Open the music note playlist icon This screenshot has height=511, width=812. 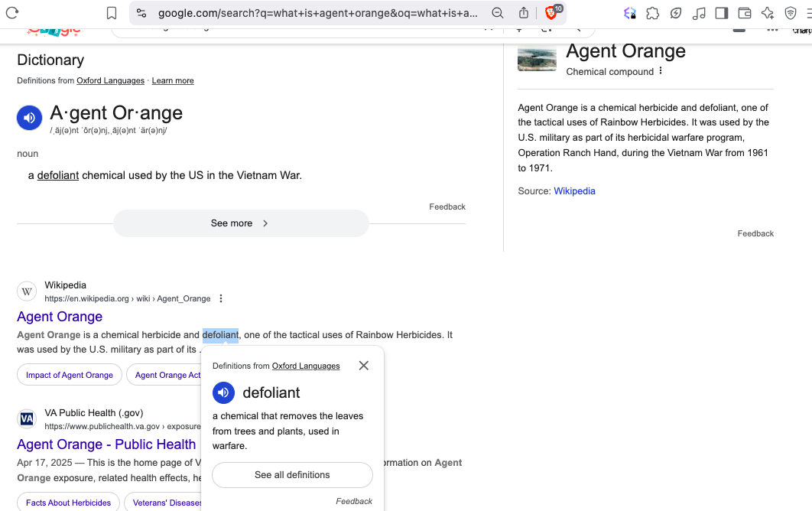(699, 13)
